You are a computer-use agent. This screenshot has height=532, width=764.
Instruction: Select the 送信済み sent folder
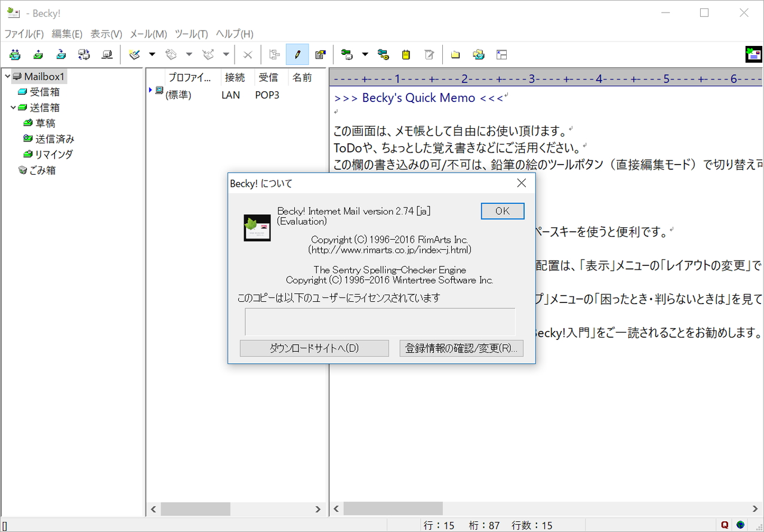click(55, 138)
